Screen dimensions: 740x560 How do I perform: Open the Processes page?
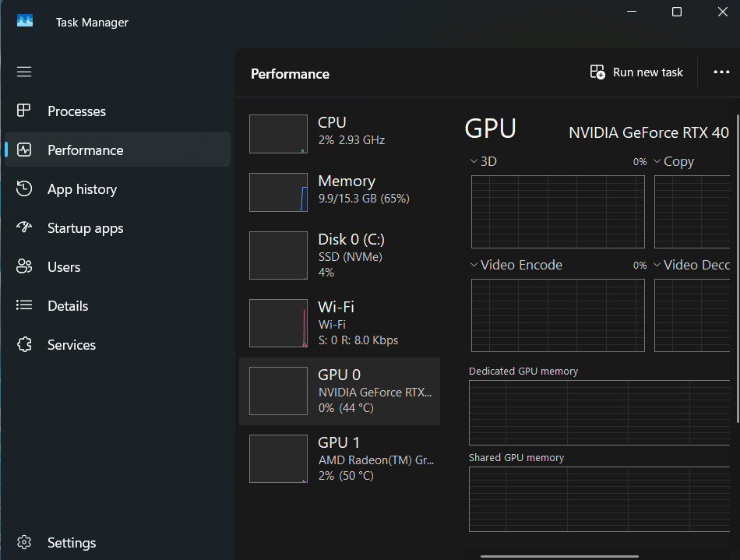[117, 111]
